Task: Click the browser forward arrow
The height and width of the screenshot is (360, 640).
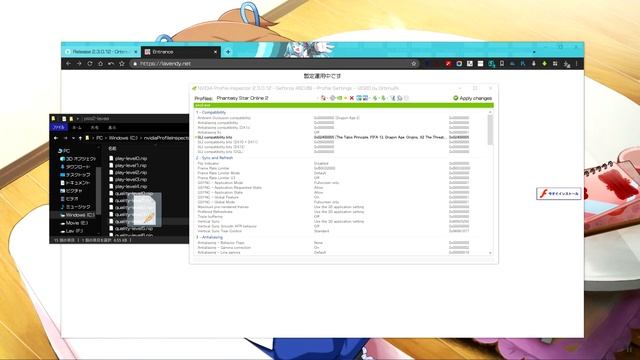Action: point(79,64)
